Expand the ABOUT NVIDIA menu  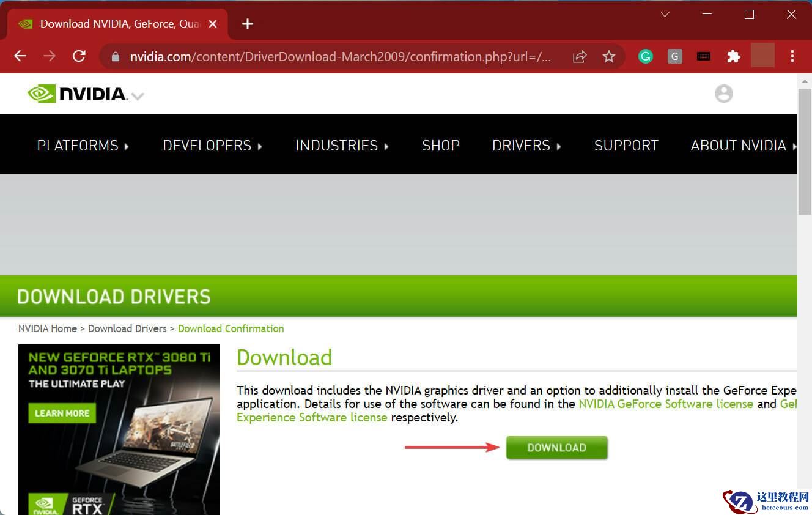[744, 146]
